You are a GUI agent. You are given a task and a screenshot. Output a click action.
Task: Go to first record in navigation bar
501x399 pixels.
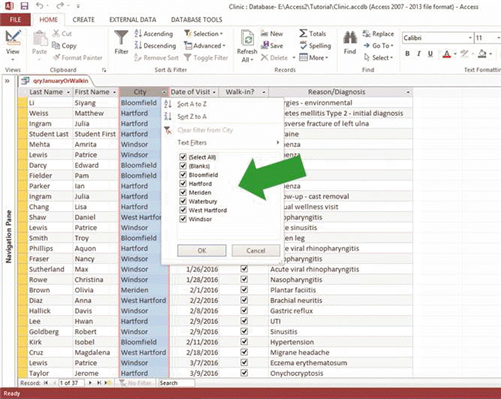point(46,383)
